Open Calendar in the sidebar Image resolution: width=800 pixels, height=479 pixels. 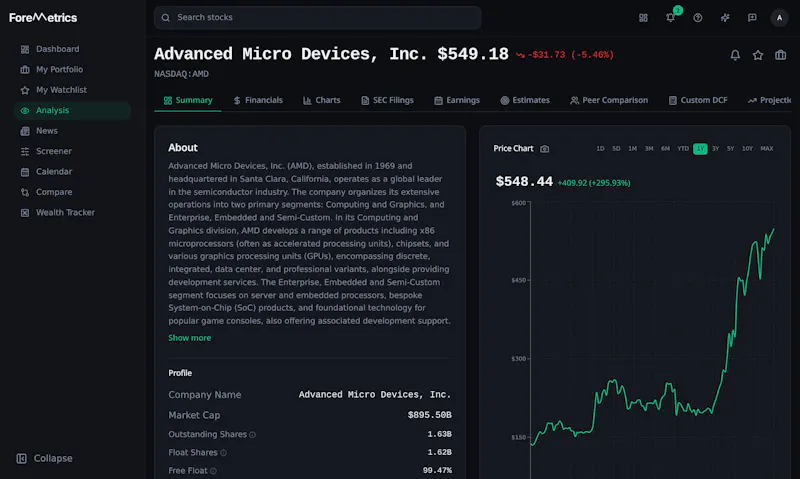tap(72, 171)
